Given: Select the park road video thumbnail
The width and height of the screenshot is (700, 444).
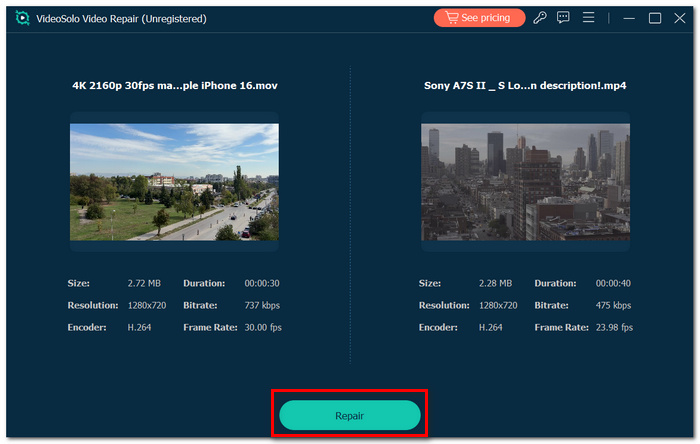Looking at the screenshot, I should coord(174,182).
